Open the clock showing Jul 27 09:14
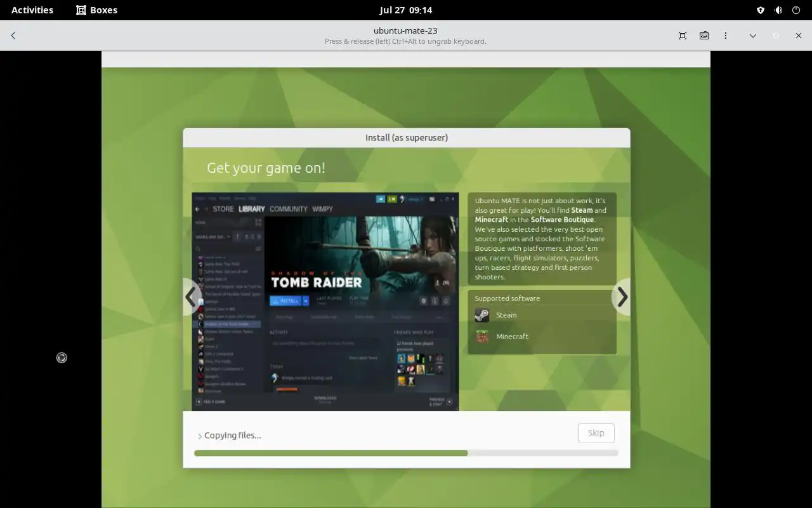The image size is (812, 508). 406,10
